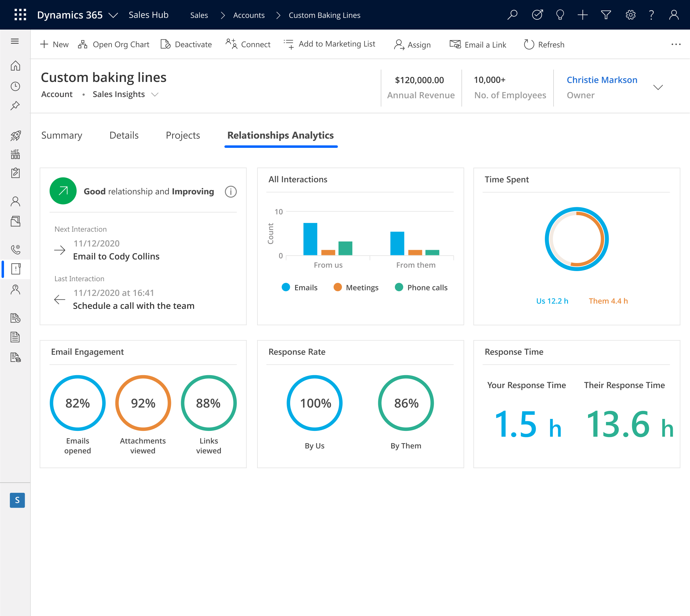This screenshot has height=616, width=690.
Task: Click the Refresh command
Action: click(x=544, y=45)
